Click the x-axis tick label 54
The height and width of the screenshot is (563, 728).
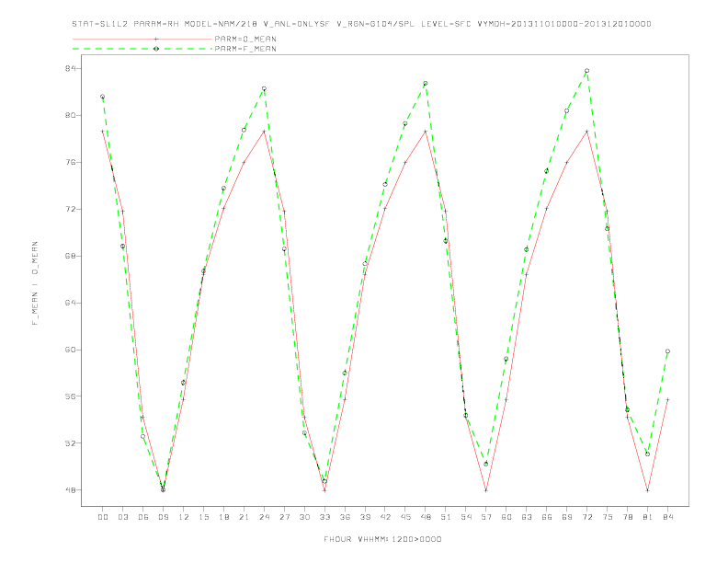coord(466,517)
